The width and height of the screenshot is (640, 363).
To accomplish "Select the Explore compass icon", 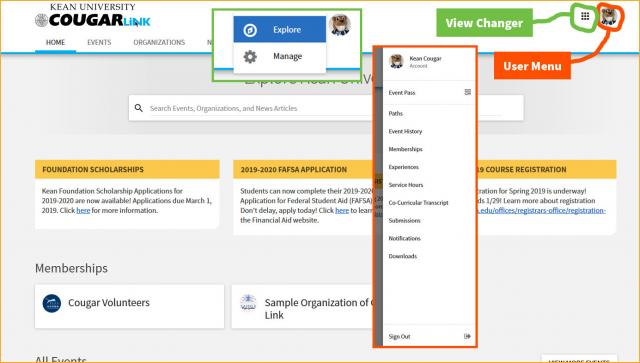I will (250, 30).
